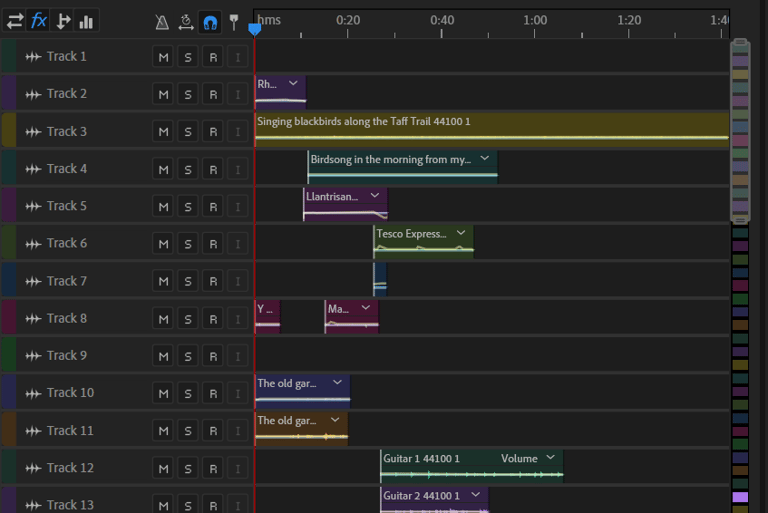
Task: Enable input monitoring on Track 5
Action: 238,207
